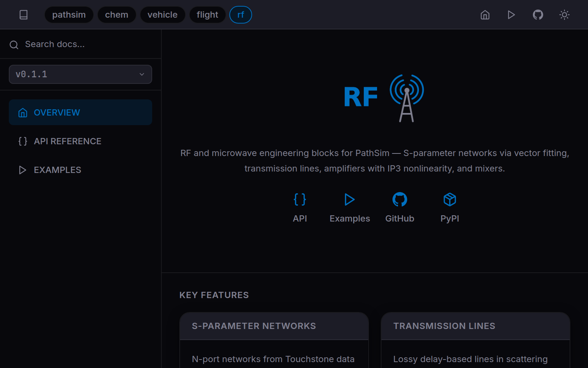
Task: Select the pathsim tab in top navigation
Action: point(69,15)
